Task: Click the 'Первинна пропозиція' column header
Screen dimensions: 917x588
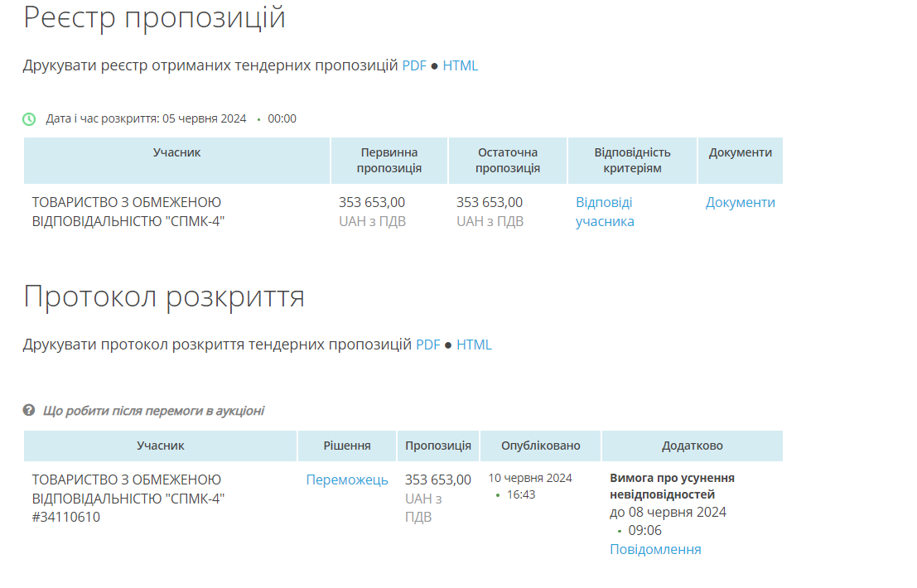Action: [389, 160]
